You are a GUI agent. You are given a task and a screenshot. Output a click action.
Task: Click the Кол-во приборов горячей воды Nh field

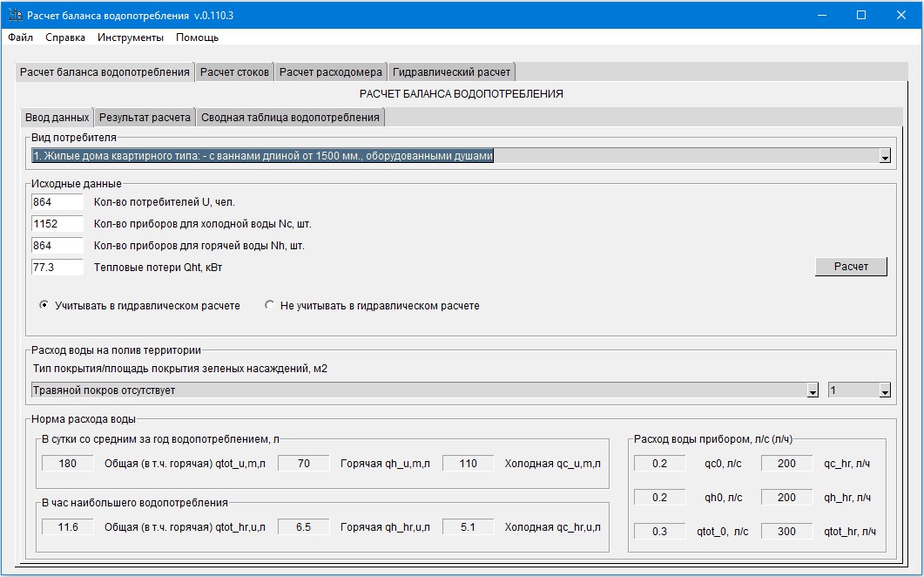[57, 246]
